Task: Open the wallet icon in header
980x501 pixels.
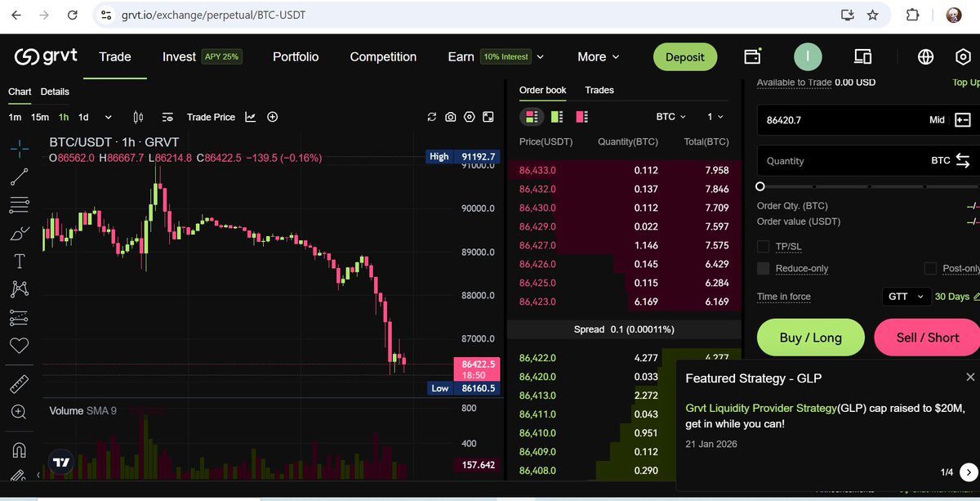Action: (752, 56)
